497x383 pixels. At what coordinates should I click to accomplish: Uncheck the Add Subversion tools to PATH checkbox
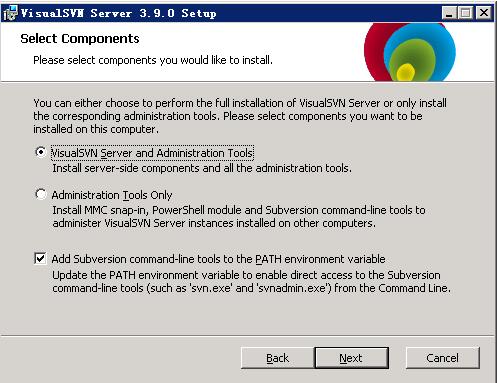coord(40,259)
